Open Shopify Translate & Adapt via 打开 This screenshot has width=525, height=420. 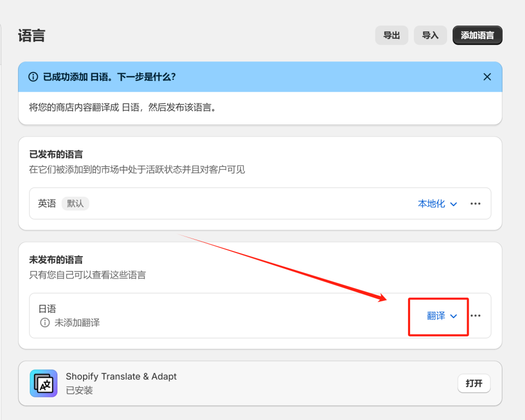[x=474, y=383]
